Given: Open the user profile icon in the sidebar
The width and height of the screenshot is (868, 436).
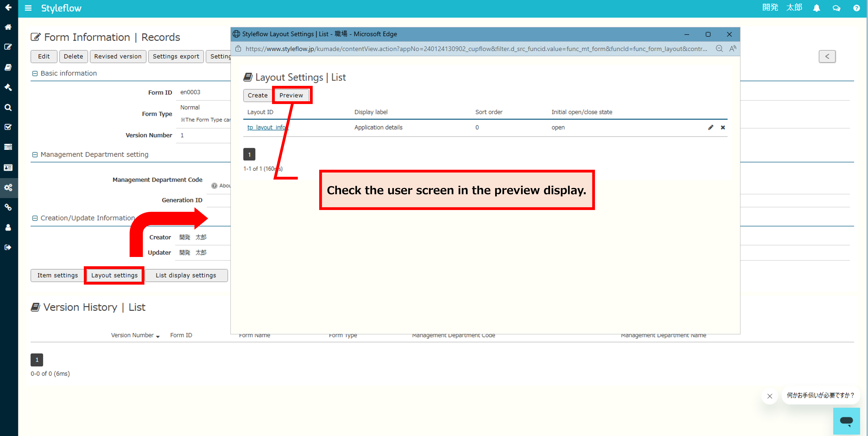Looking at the screenshot, I should 8,228.
